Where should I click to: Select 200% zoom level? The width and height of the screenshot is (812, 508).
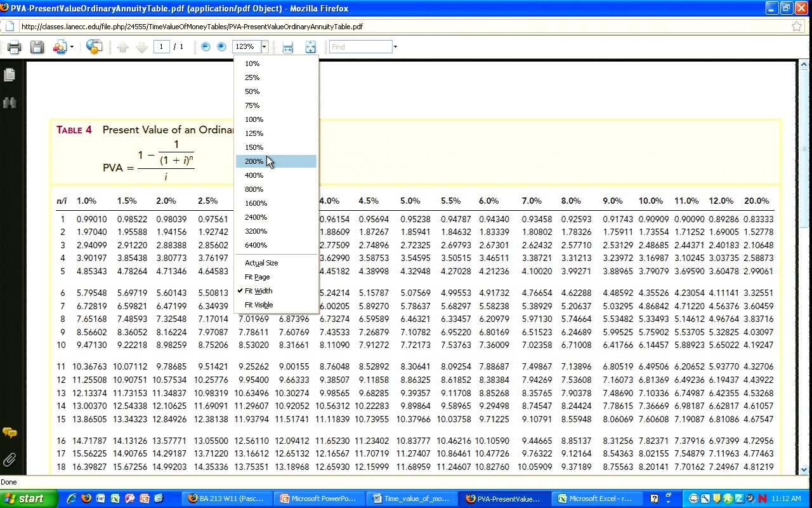pos(254,161)
